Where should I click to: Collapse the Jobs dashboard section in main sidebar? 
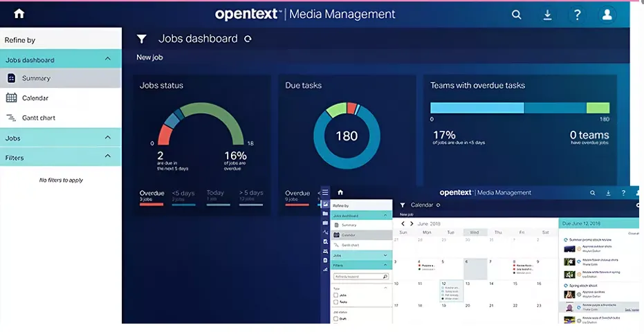pyautogui.click(x=108, y=59)
